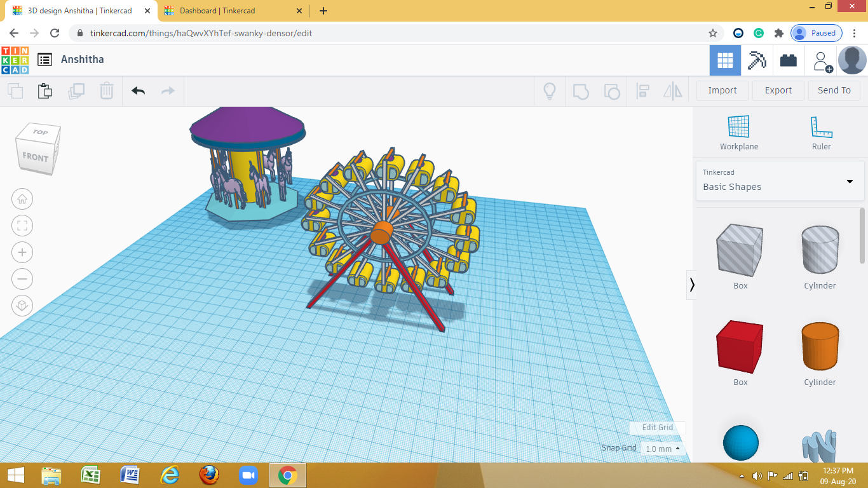The image size is (868, 488).
Task: Click the Tinkercad logo
Action: [x=15, y=60]
